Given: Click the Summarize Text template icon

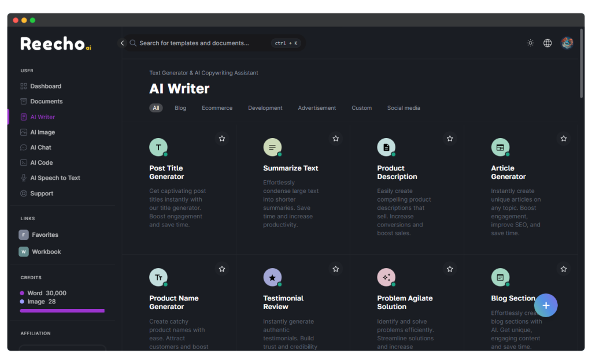Looking at the screenshot, I should click(272, 147).
